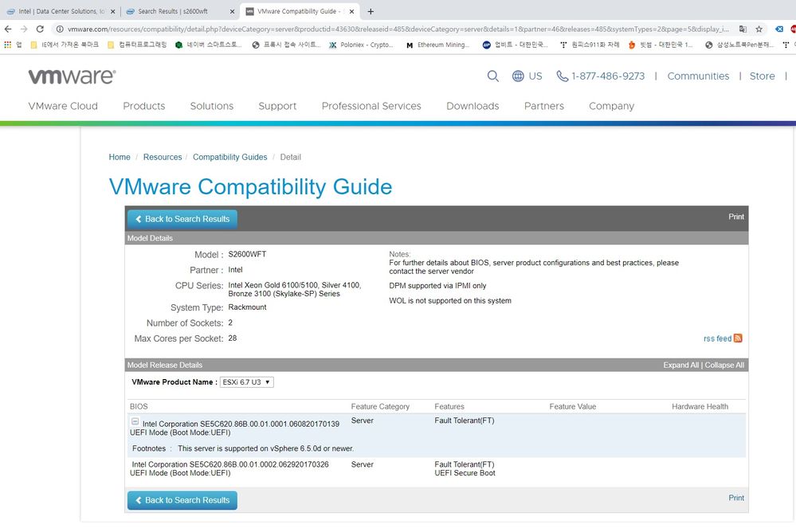The height and width of the screenshot is (532, 796).
Task: Go back with the browser back arrow
Action: (8, 29)
